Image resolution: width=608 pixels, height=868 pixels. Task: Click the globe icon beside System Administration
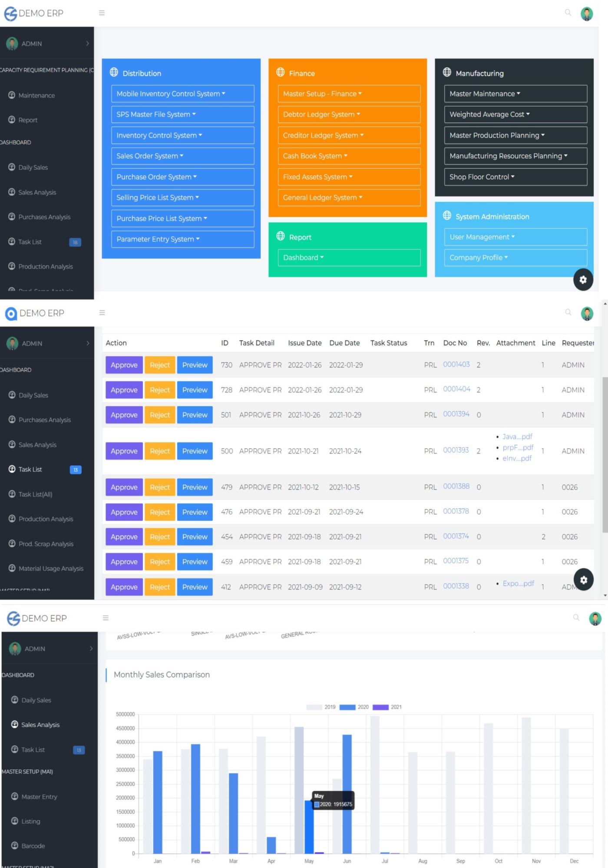[x=447, y=216]
